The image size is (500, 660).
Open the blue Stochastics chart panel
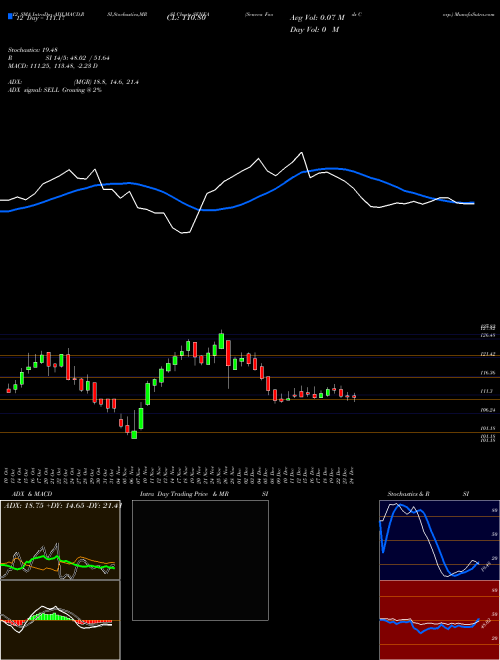[x=439, y=540]
